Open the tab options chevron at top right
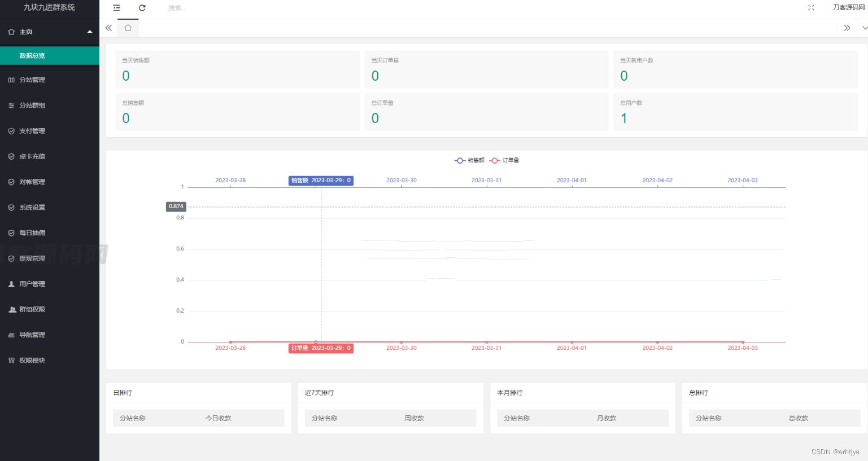 click(864, 27)
